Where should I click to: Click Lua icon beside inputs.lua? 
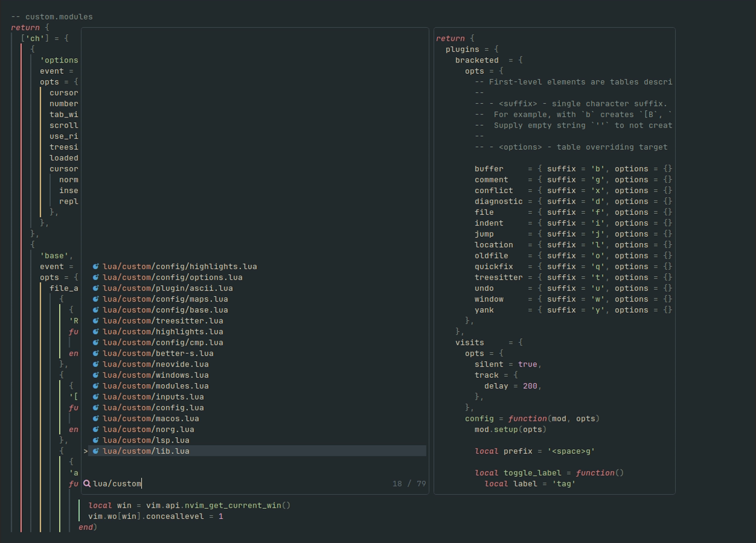pos(96,397)
